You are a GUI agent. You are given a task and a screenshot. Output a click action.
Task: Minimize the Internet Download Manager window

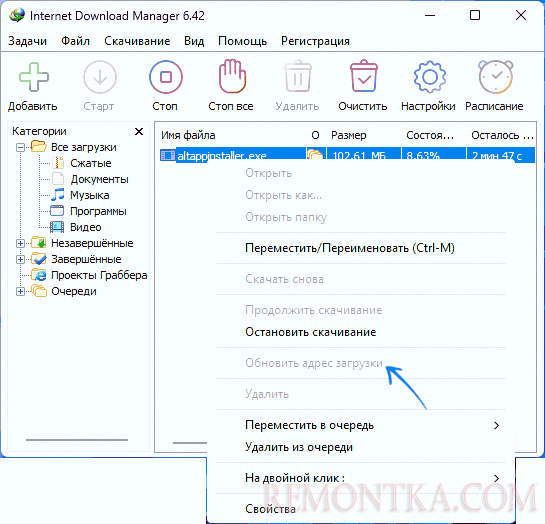coord(430,15)
